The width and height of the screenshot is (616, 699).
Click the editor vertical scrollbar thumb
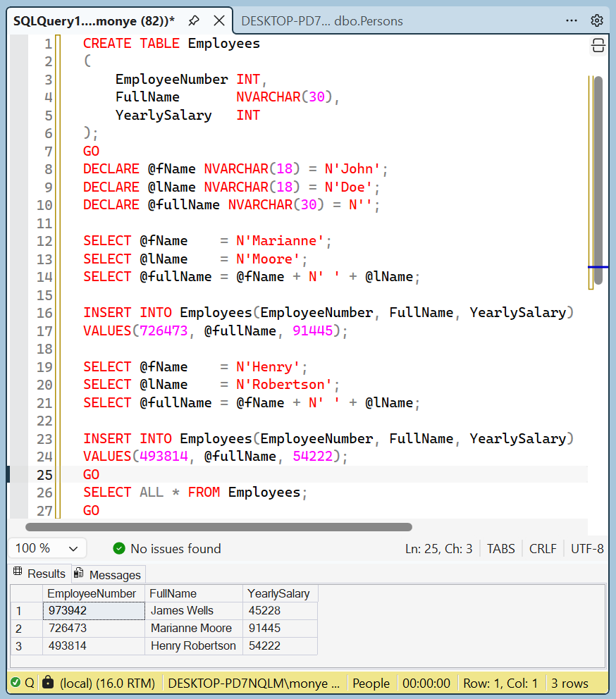(x=598, y=180)
